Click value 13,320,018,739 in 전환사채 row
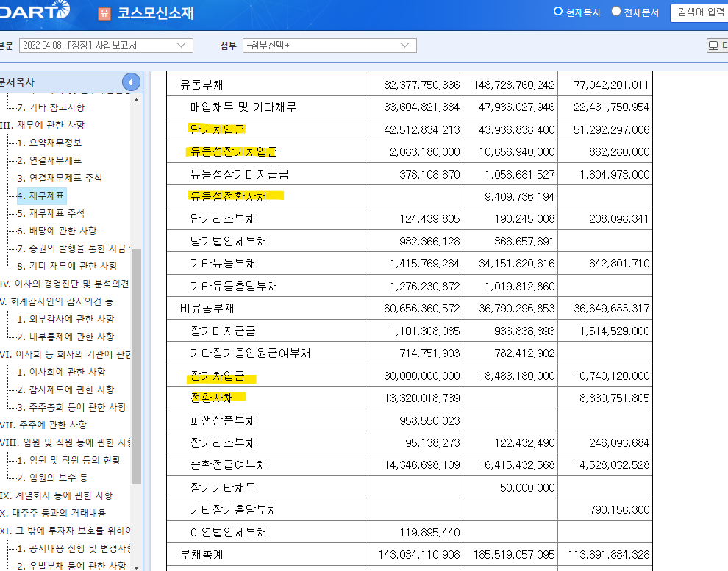The image size is (728, 571). click(x=421, y=398)
